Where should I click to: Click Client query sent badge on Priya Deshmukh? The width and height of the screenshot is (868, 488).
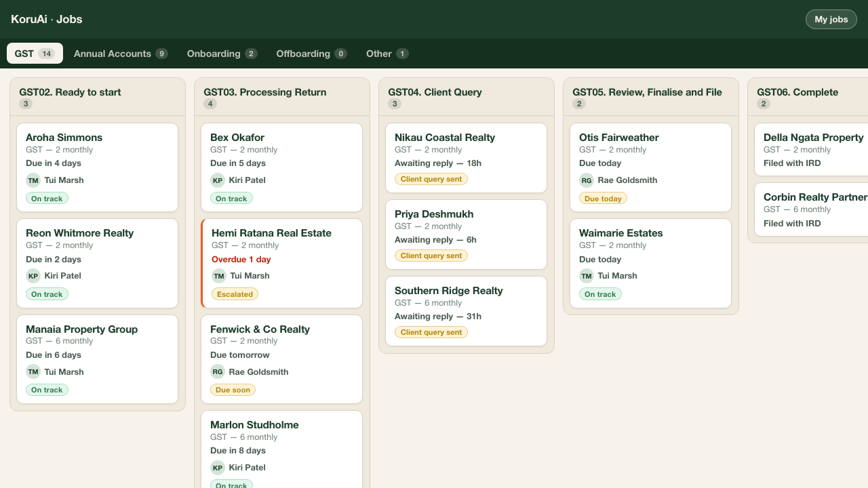click(x=431, y=256)
